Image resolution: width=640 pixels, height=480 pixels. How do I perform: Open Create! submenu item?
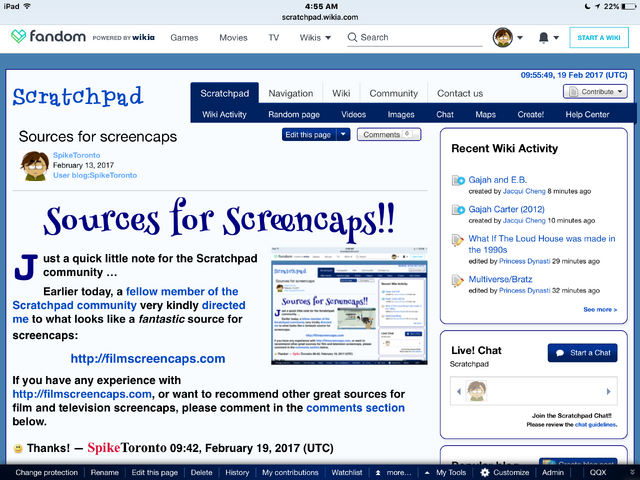point(531,115)
